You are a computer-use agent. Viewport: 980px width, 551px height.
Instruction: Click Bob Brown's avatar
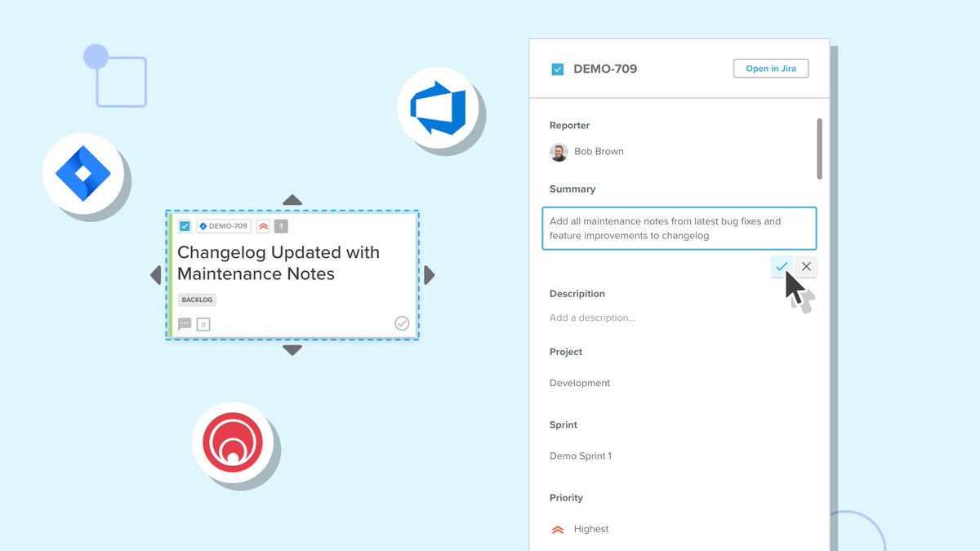[559, 152]
